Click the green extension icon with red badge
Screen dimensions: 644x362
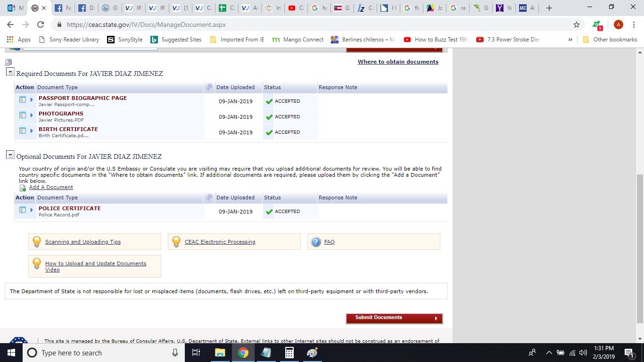[x=597, y=25]
